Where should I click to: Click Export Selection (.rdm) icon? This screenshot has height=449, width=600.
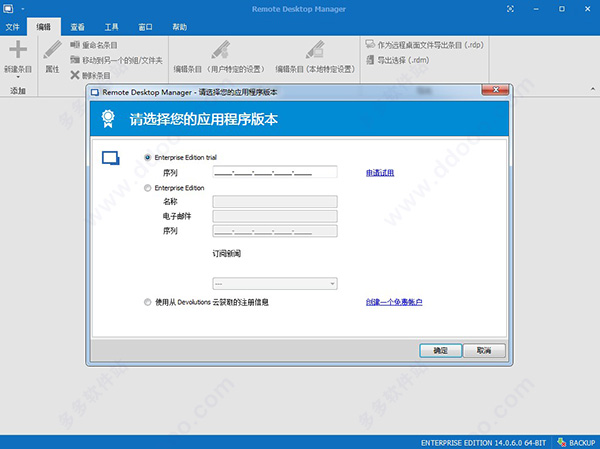(370, 60)
